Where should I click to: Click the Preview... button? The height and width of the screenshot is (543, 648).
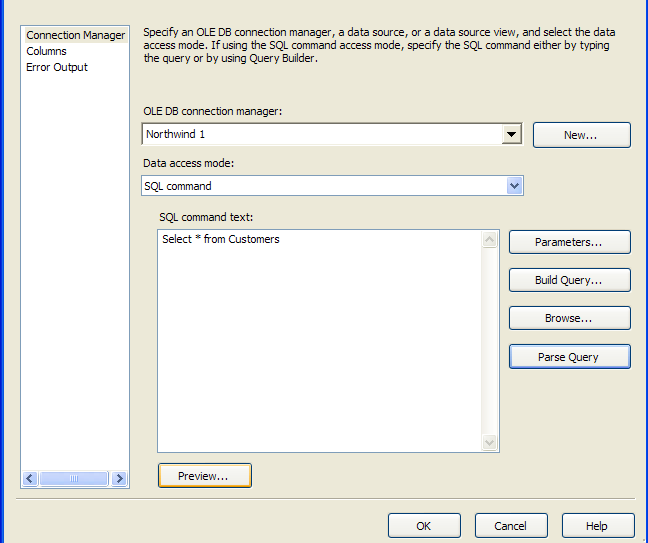pyautogui.click(x=205, y=476)
